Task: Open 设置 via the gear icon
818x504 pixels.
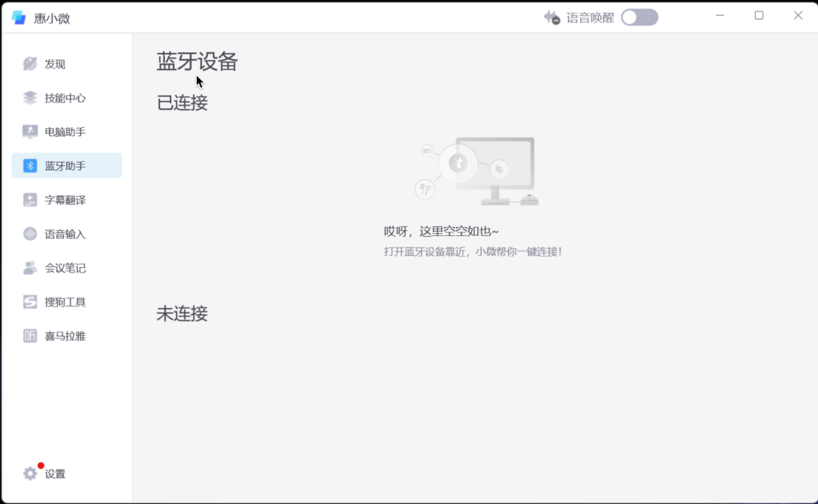Action: [x=30, y=473]
